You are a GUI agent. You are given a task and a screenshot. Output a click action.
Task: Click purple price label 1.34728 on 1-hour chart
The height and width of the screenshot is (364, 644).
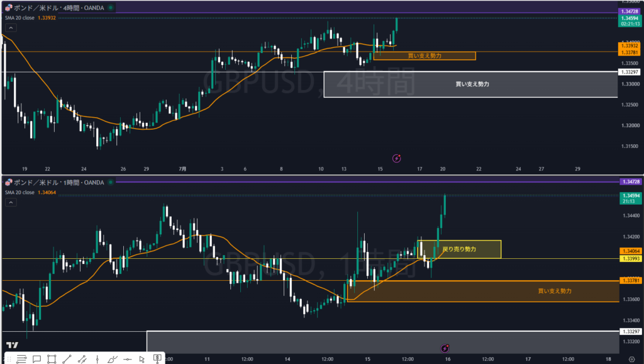[x=630, y=181]
